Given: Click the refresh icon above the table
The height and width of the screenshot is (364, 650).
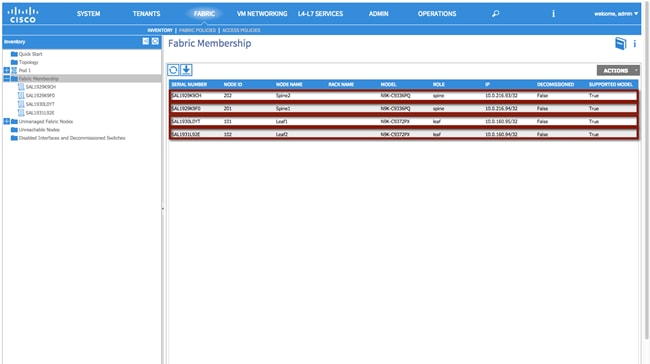Looking at the screenshot, I should 173,70.
